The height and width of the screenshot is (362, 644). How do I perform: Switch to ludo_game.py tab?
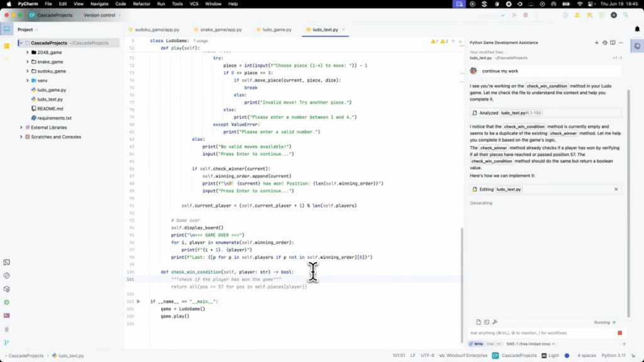274,30
